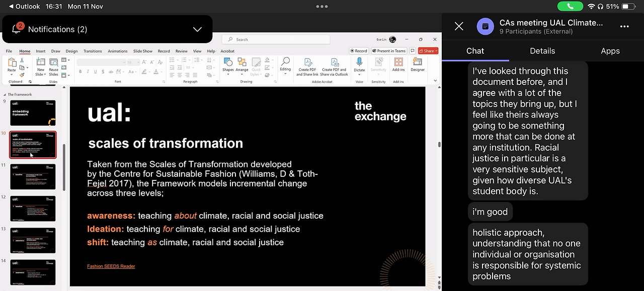Open the Arrange tool
The image size is (644, 291).
pyautogui.click(x=242, y=67)
